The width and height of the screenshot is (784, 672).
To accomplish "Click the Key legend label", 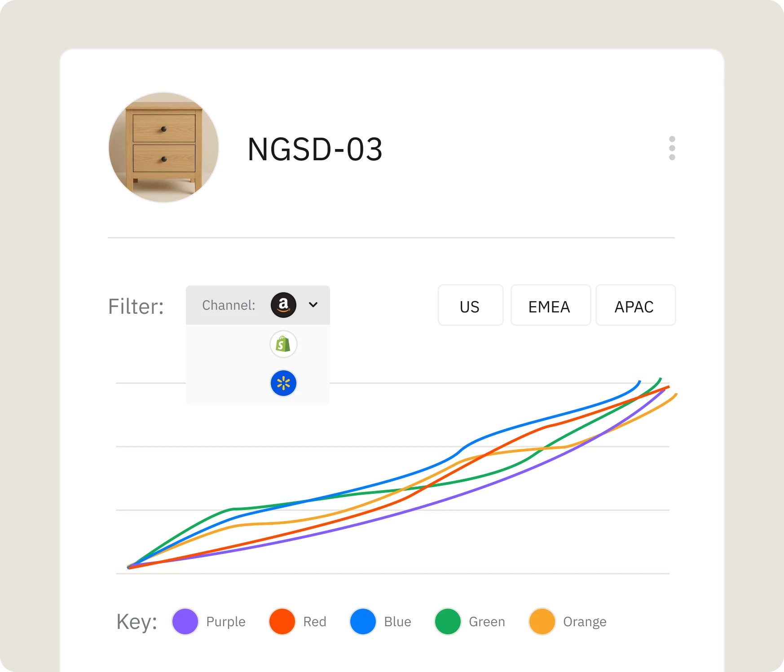I will [x=136, y=622].
